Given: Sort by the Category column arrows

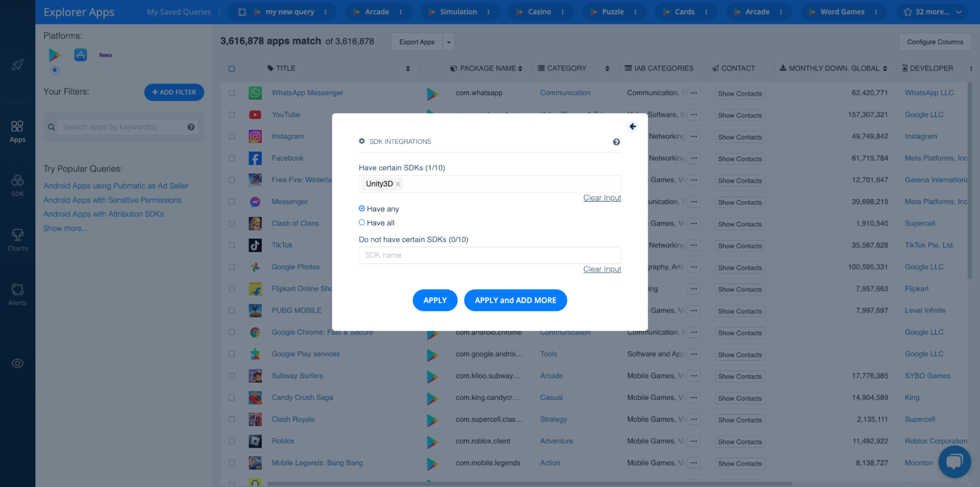Looking at the screenshot, I should coord(607,69).
